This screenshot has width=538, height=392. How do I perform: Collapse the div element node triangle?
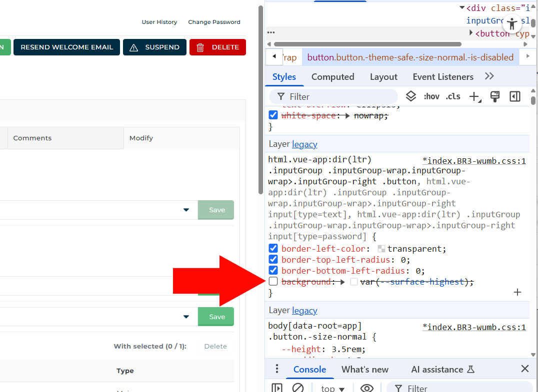pos(462,7)
